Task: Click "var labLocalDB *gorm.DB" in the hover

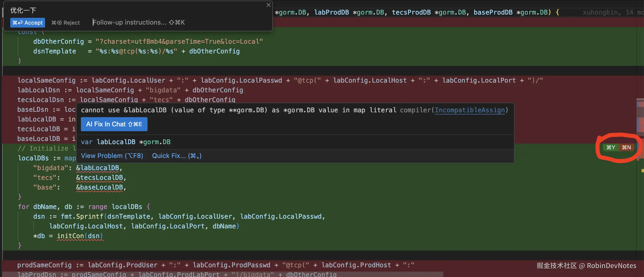Action: click(x=126, y=142)
